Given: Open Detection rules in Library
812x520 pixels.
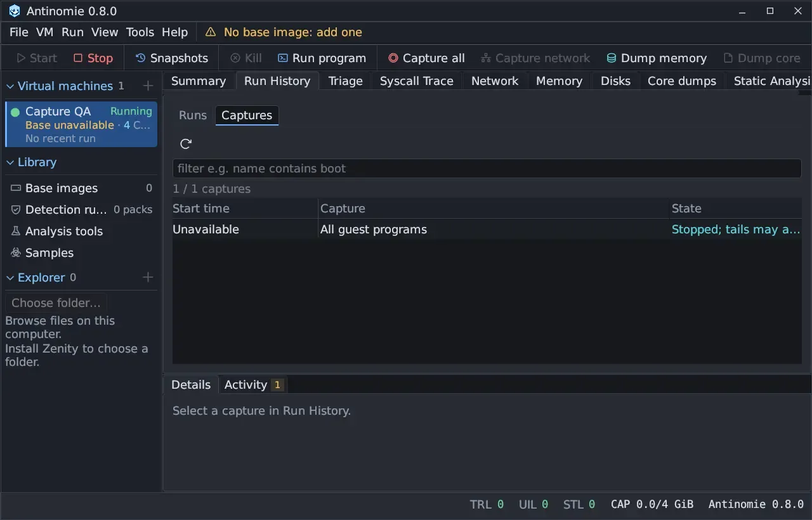Looking at the screenshot, I should (x=81, y=210).
